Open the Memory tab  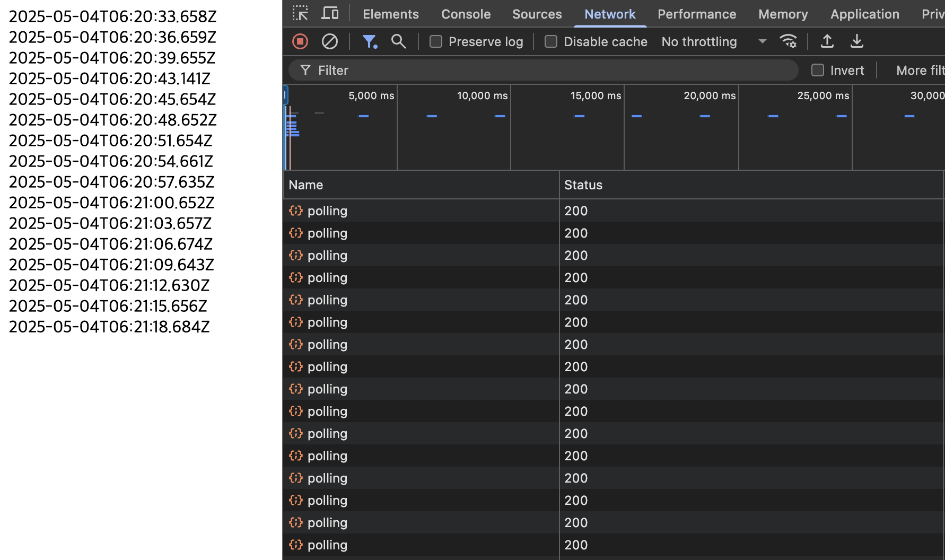[x=783, y=14]
